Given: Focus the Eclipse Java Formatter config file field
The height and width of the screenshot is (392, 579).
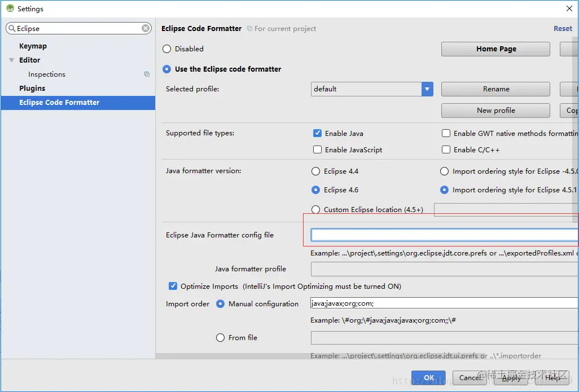Looking at the screenshot, I should coord(445,235).
